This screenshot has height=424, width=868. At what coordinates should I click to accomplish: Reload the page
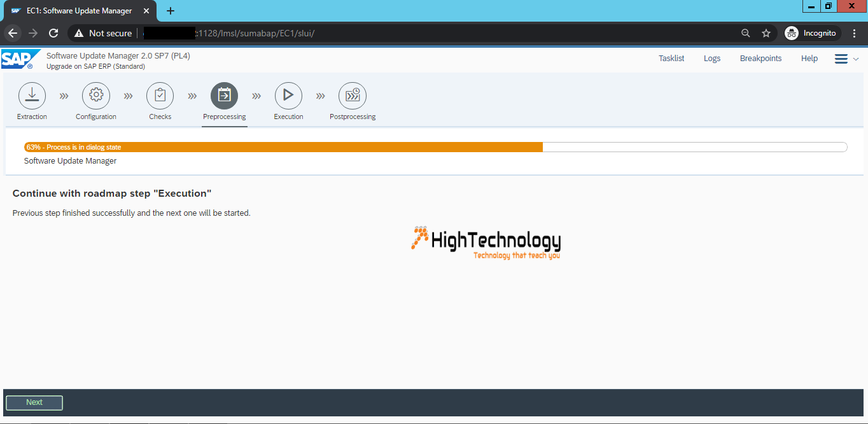53,33
